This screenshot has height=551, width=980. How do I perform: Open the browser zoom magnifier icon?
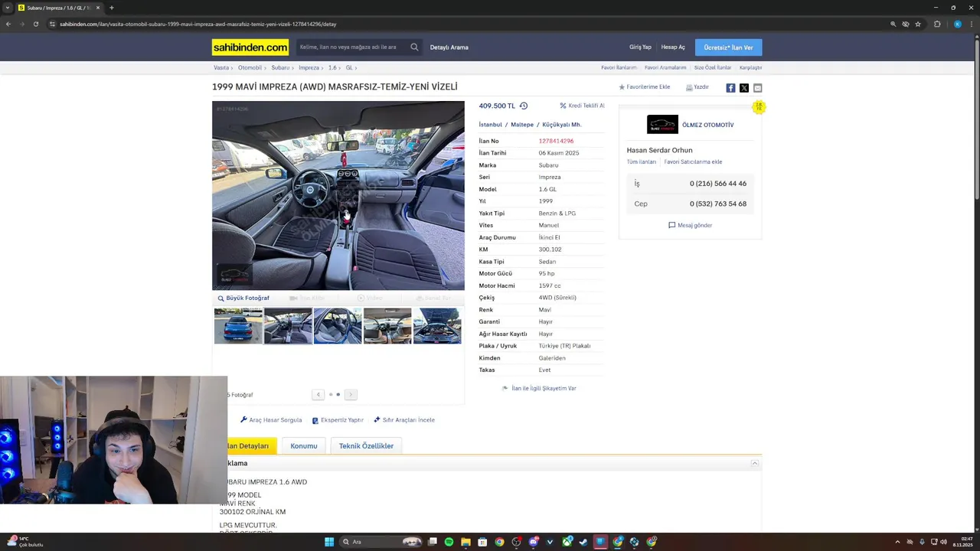point(893,24)
